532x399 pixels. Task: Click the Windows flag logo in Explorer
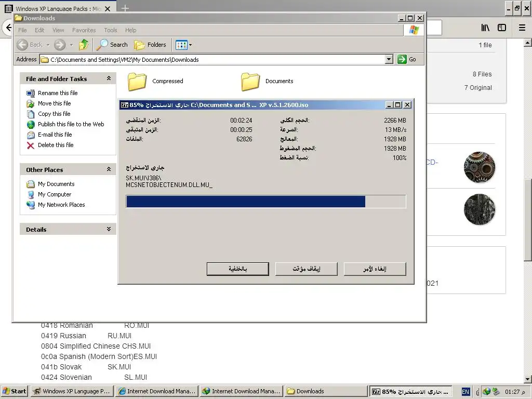(x=414, y=30)
